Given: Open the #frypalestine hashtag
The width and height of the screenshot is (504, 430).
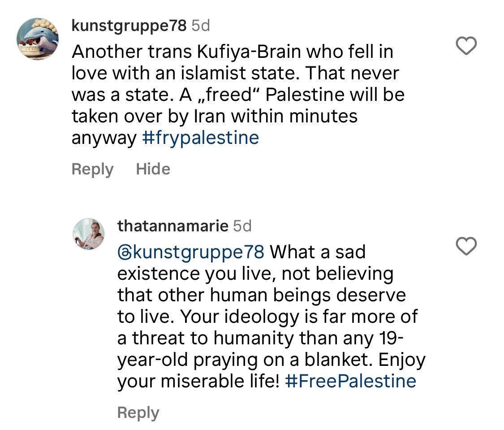Looking at the screenshot, I should pyautogui.click(x=200, y=138).
